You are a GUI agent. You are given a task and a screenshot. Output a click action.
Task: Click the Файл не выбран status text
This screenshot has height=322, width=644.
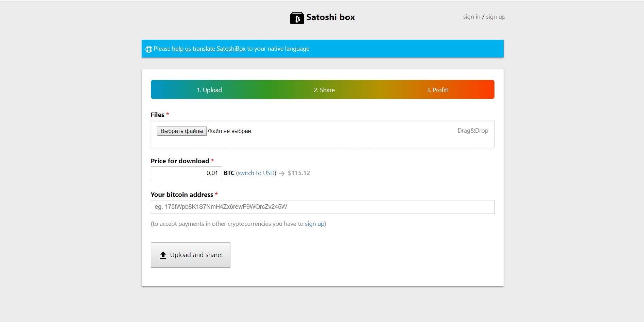coord(229,131)
